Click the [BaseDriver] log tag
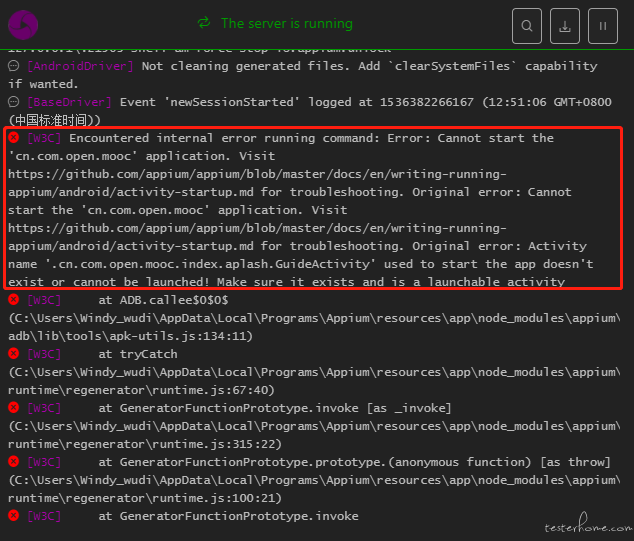The width and height of the screenshot is (634, 541). (x=69, y=102)
